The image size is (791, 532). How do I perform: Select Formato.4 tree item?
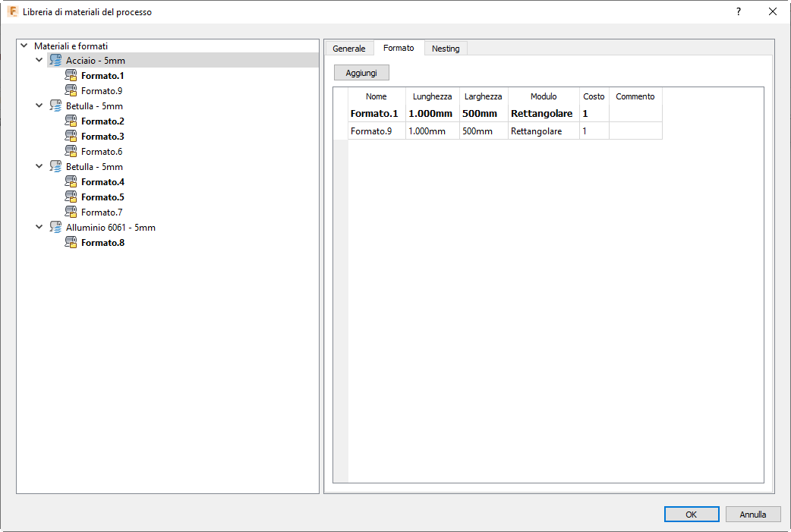pyautogui.click(x=102, y=181)
